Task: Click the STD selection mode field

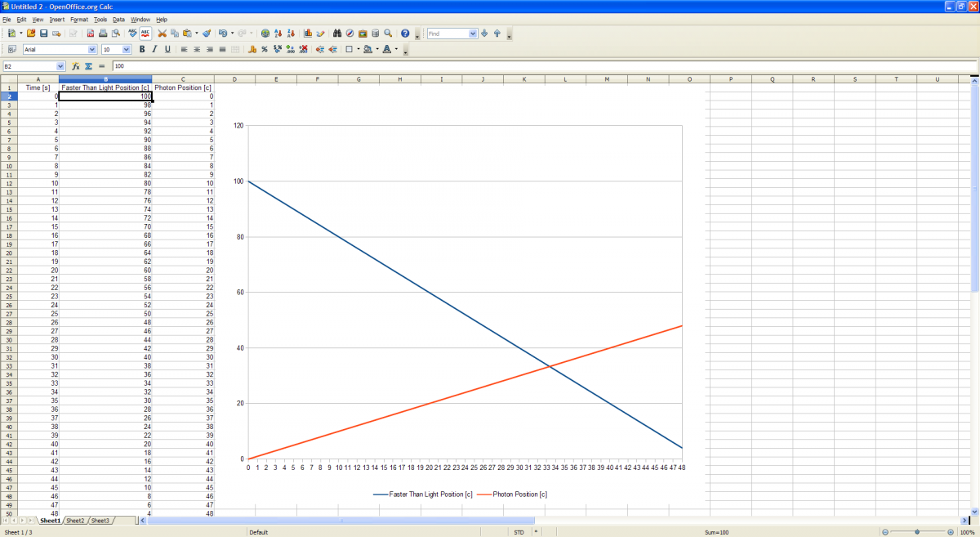Action: pyautogui.click(x=519, y=532)
